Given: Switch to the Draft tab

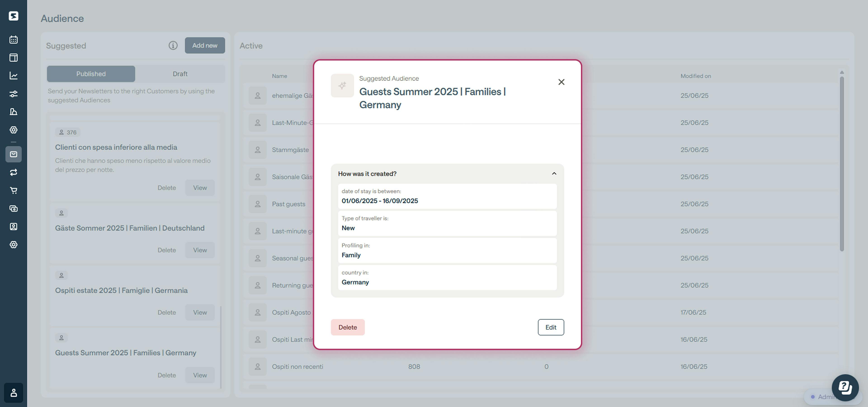Looking at the screenshot, I should (x=180, y=74).
